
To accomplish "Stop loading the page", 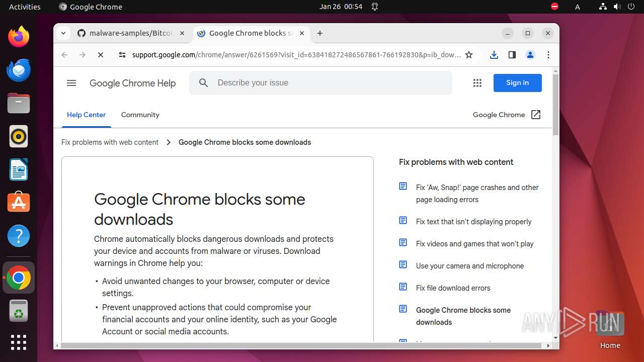I will [101, 55].
